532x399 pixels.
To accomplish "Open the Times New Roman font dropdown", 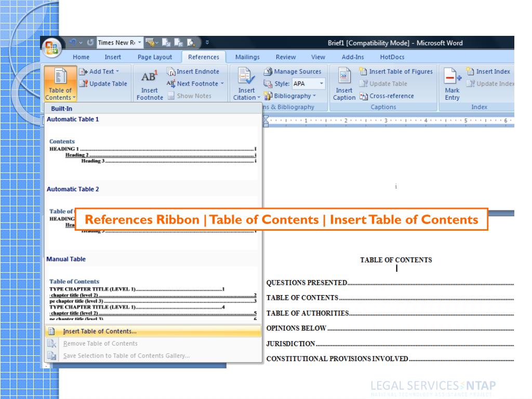I will point(139,43).
